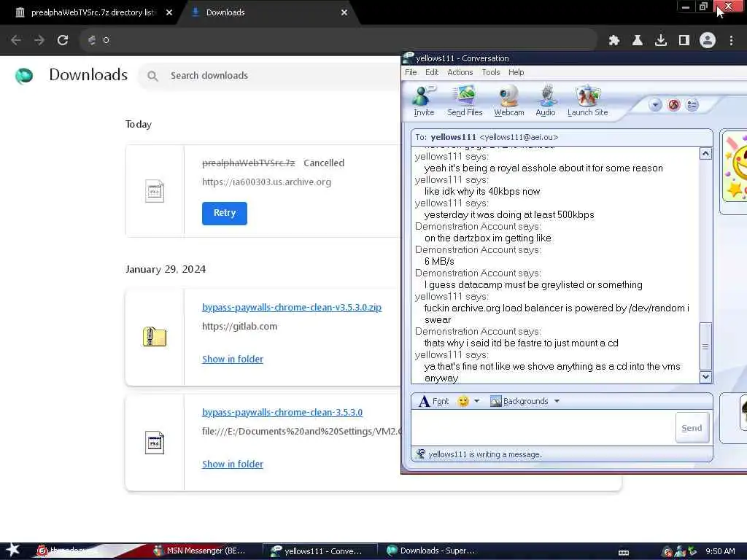Open the Backgrounds picker
Viewport: 747px width, 560px height.
point(519,401)
